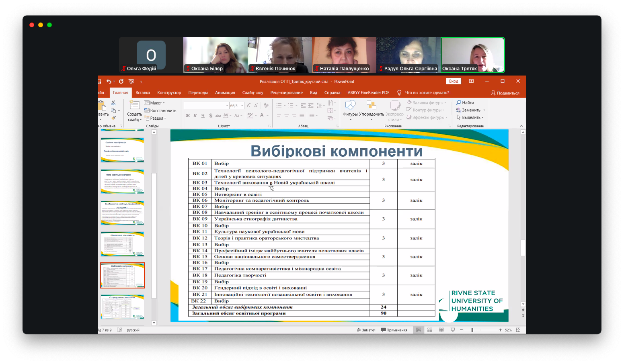Viewport: 624px width, 364px height.
Task: Click the Find (Найти) magnifier
Action: [x=465, y=103]
